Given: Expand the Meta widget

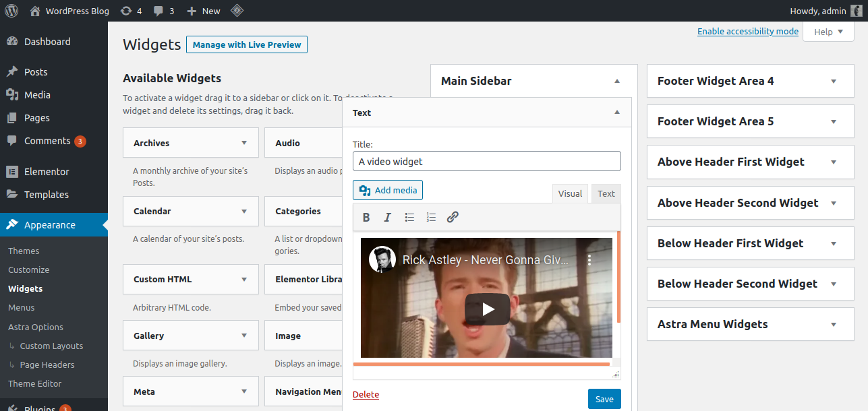Looking at the screenshot, I should tap(244, 391).
